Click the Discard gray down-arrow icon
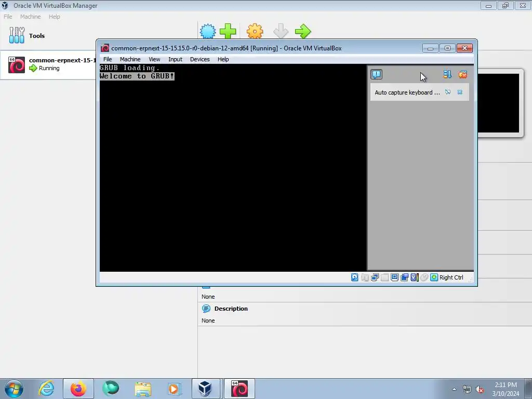Viewport: 532px width, 399px height. (x=281, y=31)
